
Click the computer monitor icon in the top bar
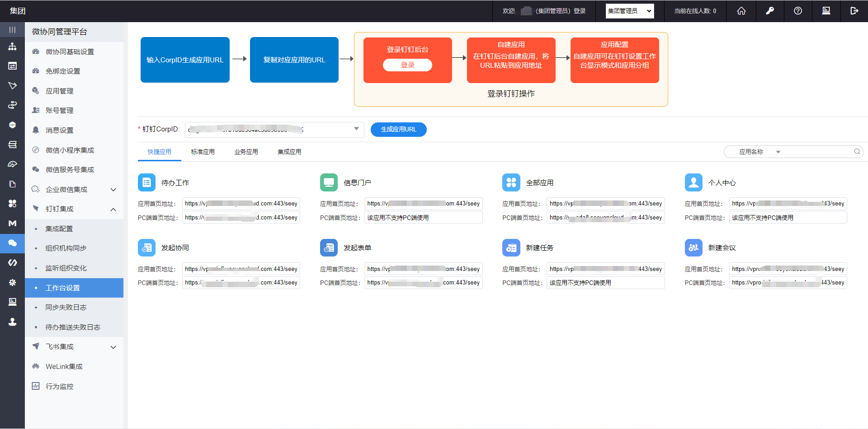click(826, 11)
